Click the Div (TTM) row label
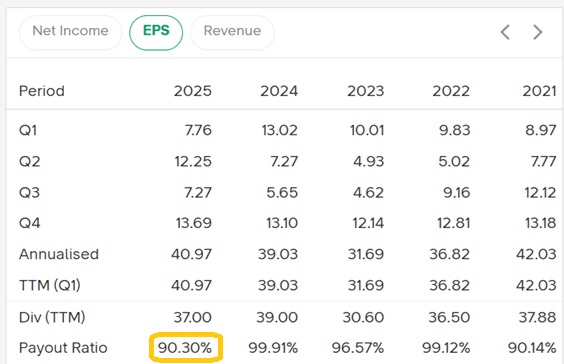 coord(52,317)
